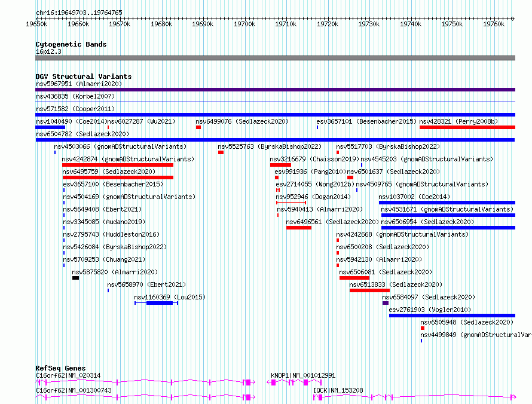Open nsv3345085 (Audano2019) label
This screenshot has height=404, width=532.
tap(104, 222)
